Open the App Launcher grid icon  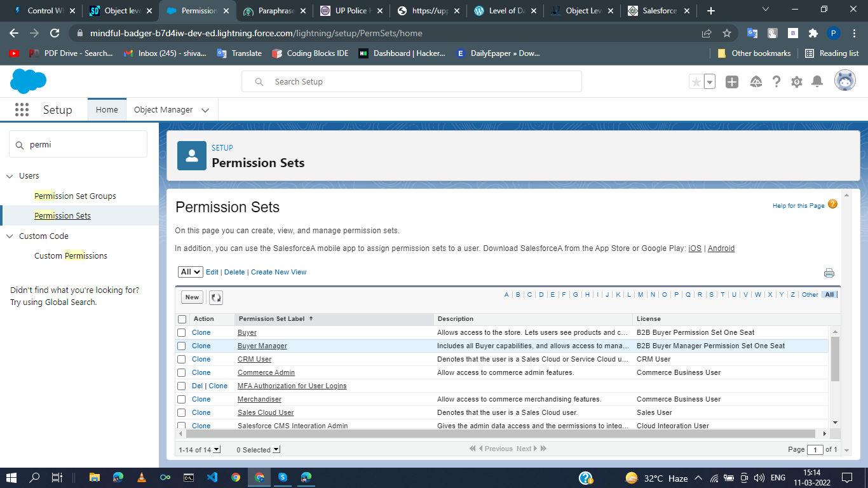click(x=22, y=110)
